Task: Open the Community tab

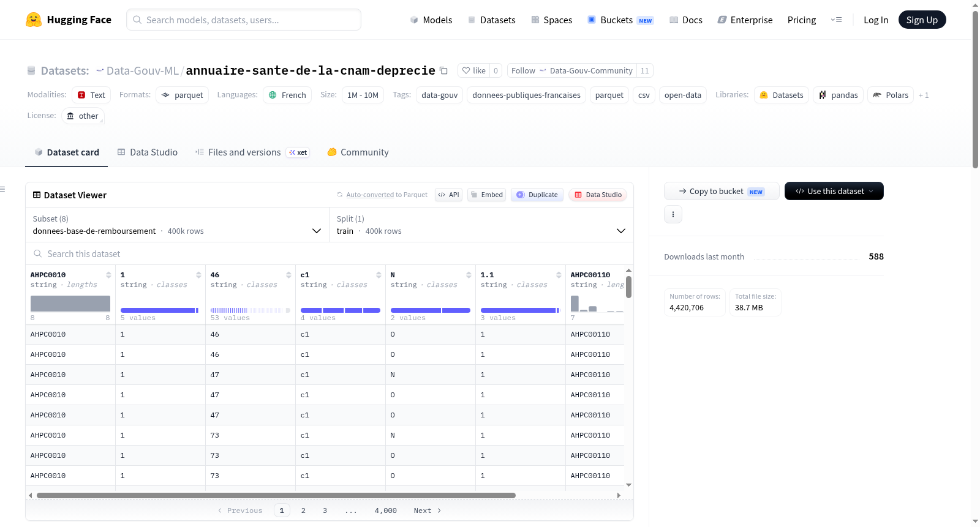Action: (x=358, y=152)
